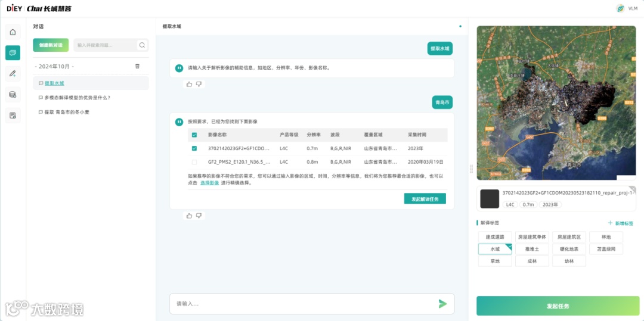Toggle the 房屋建筑区 label tag
This screenshot has height=321, width=644.
point(569,237)
